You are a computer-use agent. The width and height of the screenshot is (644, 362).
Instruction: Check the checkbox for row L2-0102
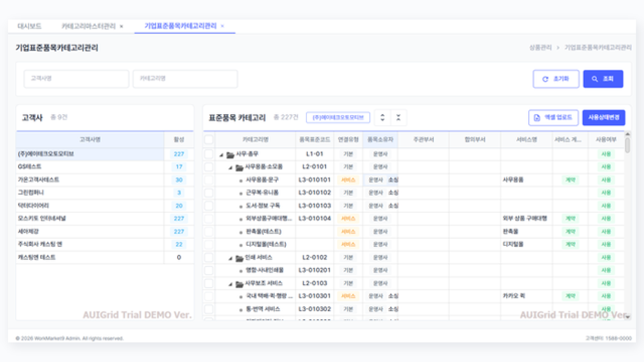209,257
